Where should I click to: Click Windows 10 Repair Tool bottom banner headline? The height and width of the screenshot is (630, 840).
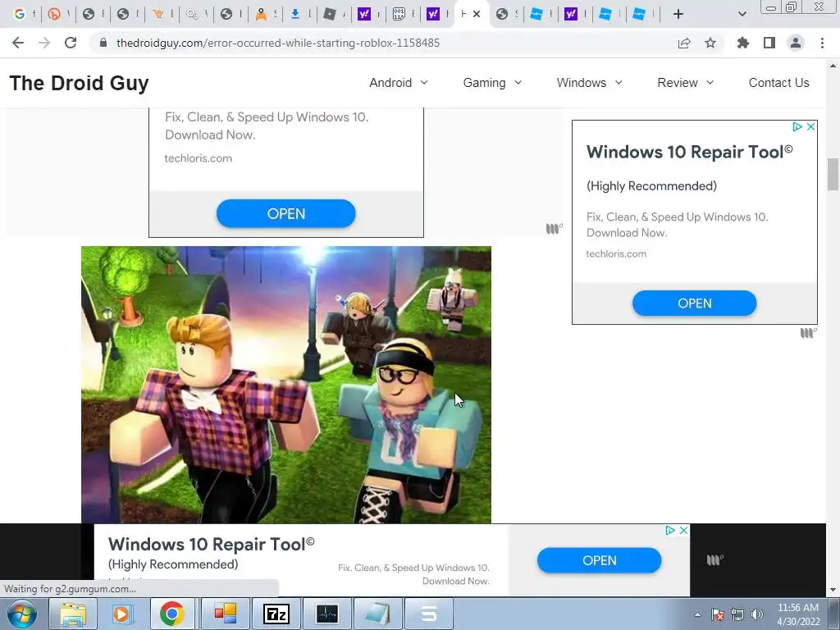point(211,545)
